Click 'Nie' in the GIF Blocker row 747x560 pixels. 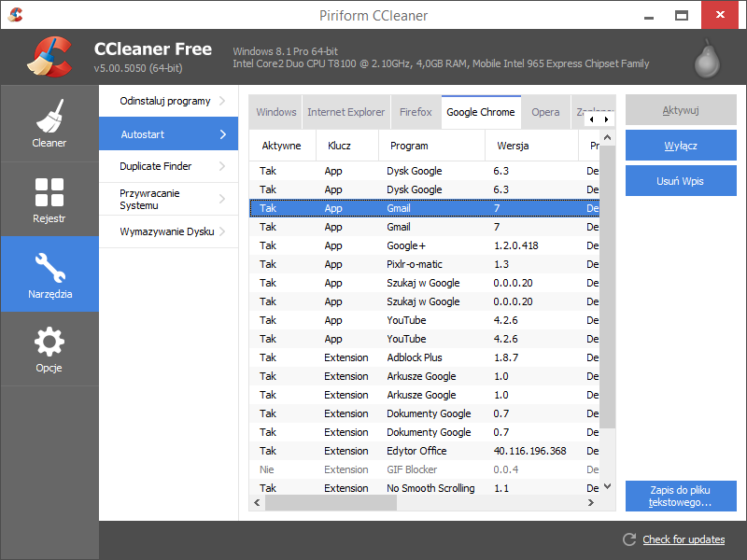(267, 469)
